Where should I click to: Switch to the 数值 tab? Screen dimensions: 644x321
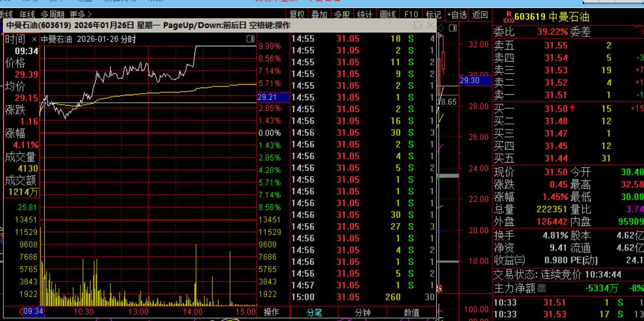tap(411, 312)
